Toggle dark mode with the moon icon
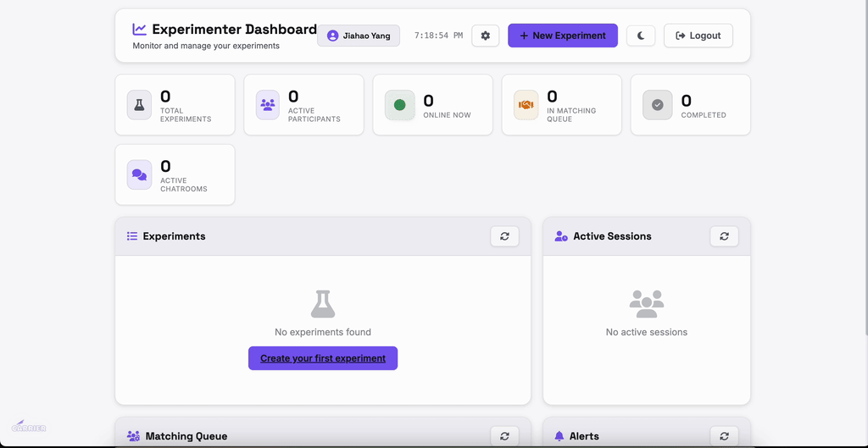Image resolution: width=868 pixels, height=448 pixels. (x=641, y=36)
